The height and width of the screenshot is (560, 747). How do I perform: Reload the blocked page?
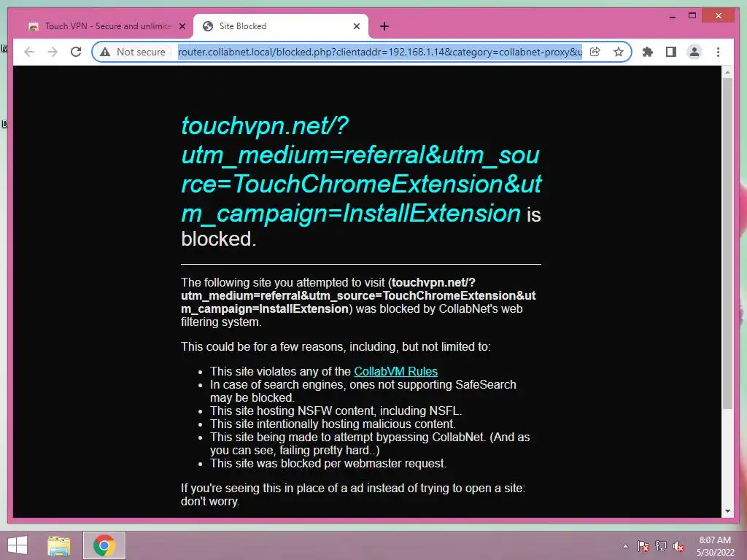[x=76, y=52]
